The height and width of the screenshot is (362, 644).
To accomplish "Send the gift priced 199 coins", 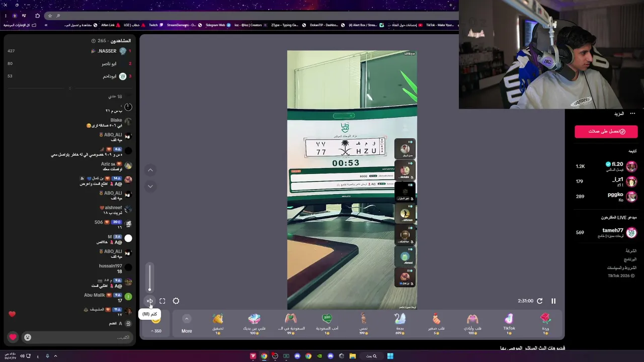I will 363,323.
